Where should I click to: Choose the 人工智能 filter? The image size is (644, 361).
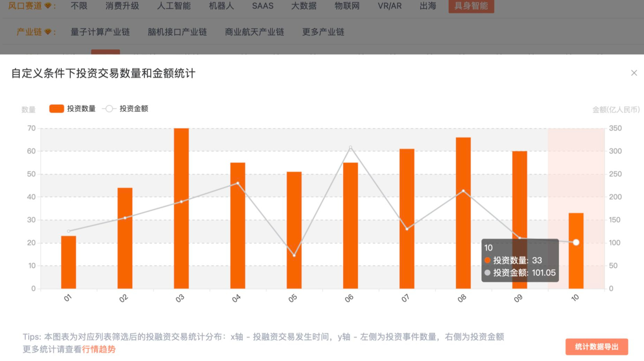(174, 6)
